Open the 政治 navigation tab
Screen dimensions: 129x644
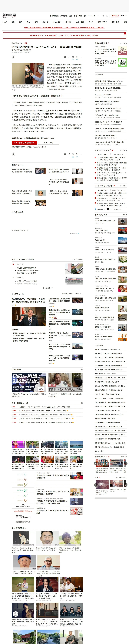(x=28, y=22)
